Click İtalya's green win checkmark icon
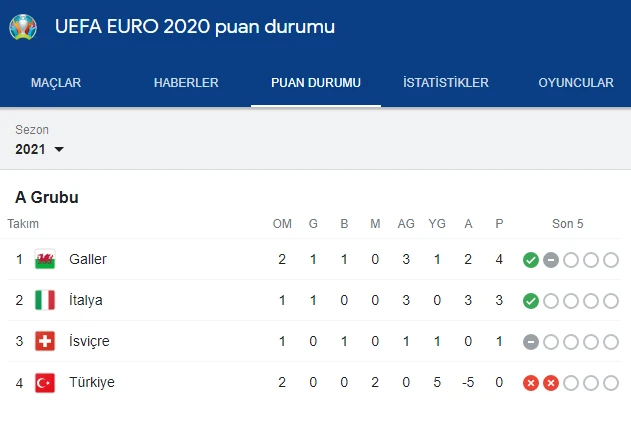The image size is (631, 426). pyautogui.click(x=531, y=301)
